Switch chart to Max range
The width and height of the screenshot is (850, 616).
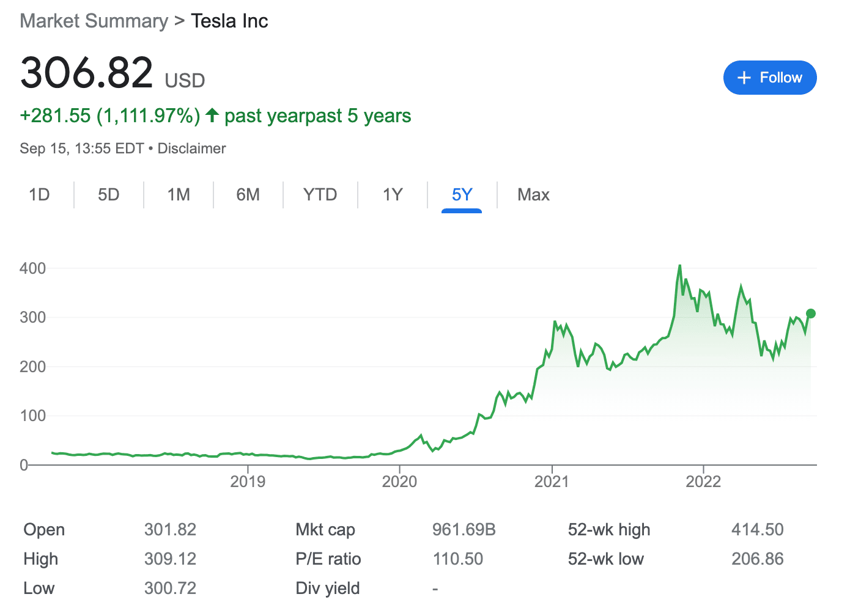coord(533,194)
